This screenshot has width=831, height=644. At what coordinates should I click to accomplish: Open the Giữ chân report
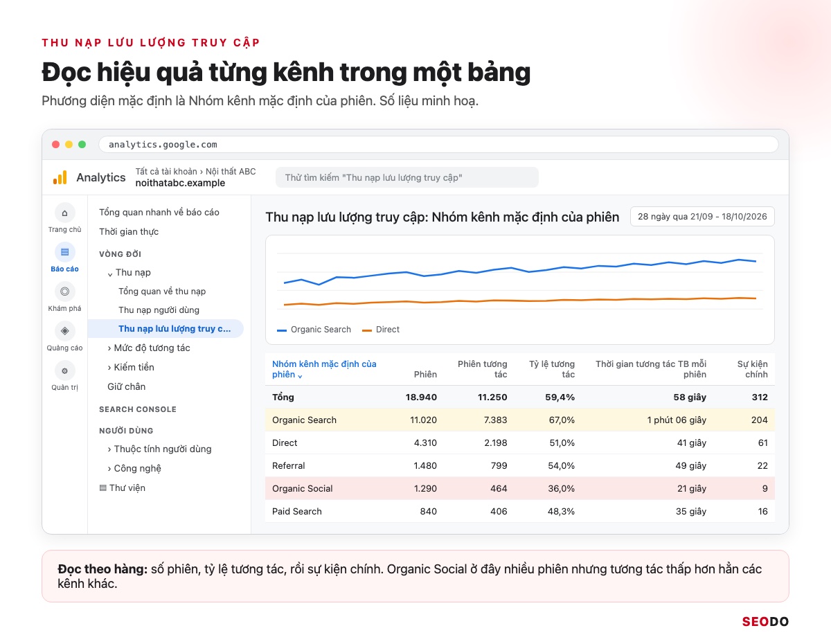[126, 386]
